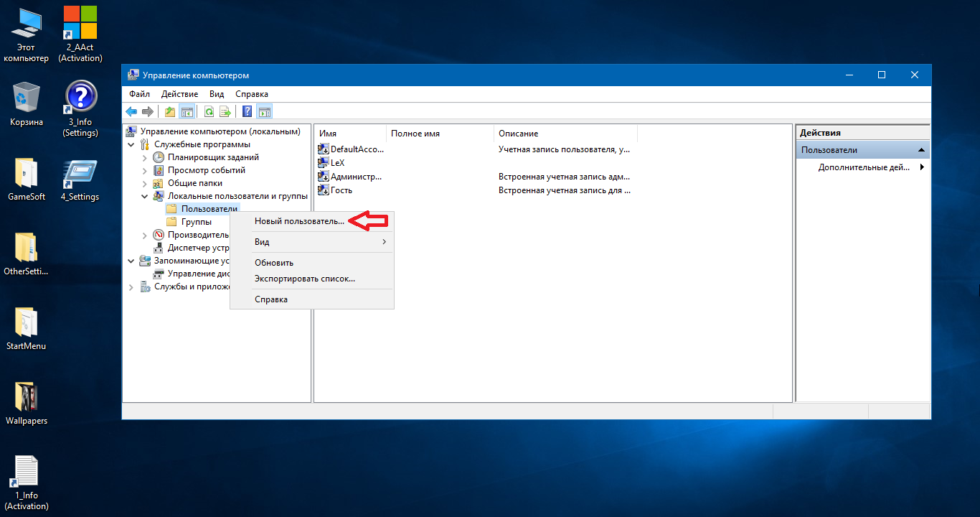Select the Wallpapers desktop folder
980x517 pixels.
pos(27,403)
